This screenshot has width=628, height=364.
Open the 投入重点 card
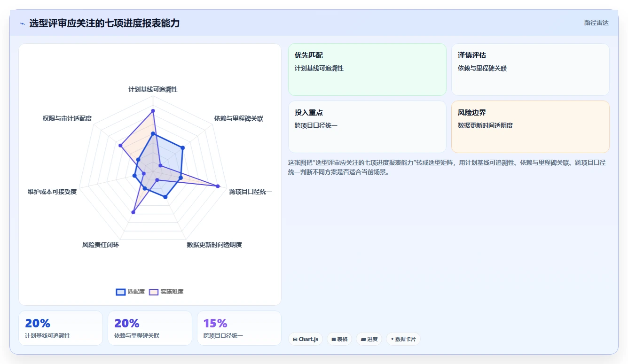click(367, 127)
